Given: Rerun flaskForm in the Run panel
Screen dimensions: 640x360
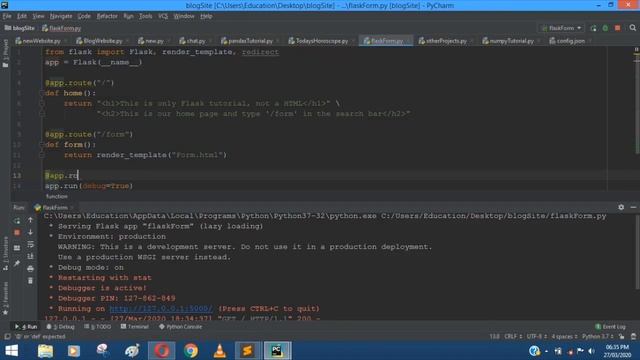Looking at the screenshot, I should [x=17, y=220].
